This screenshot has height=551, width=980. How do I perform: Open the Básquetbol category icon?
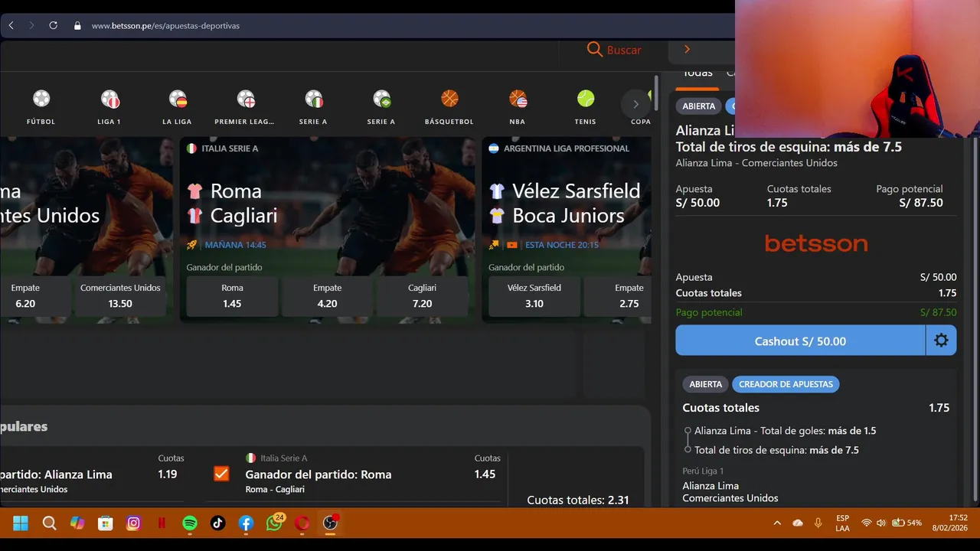449,99
